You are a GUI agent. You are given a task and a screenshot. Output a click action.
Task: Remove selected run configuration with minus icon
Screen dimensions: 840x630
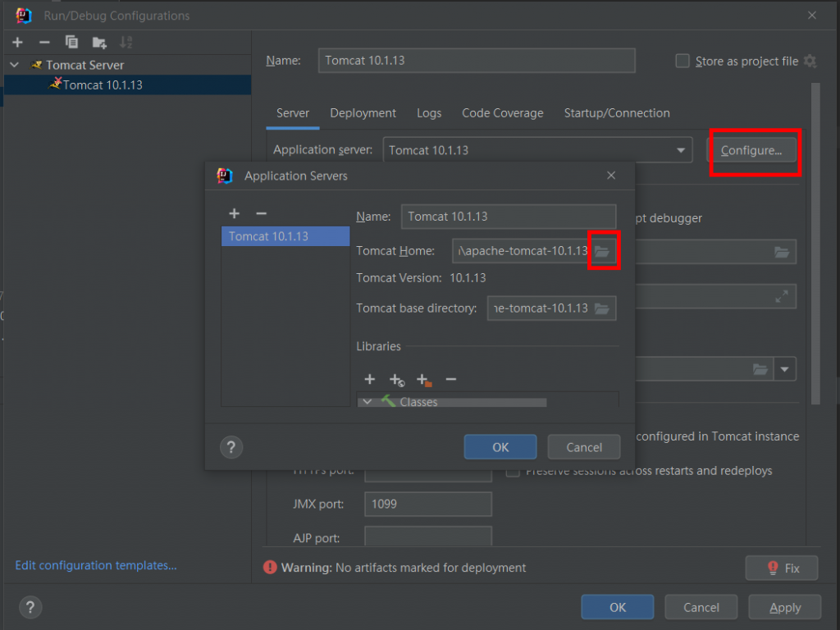44,43
